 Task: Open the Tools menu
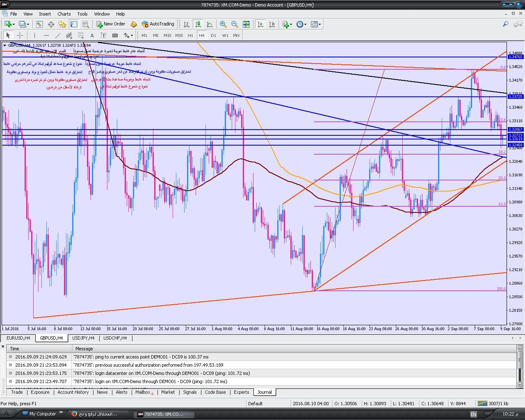tap(82, 14)
